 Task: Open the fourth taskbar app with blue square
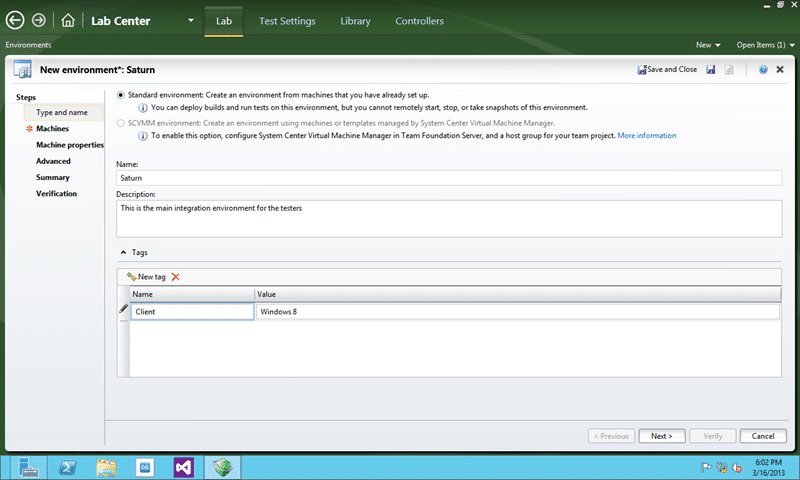pos(145,467)
